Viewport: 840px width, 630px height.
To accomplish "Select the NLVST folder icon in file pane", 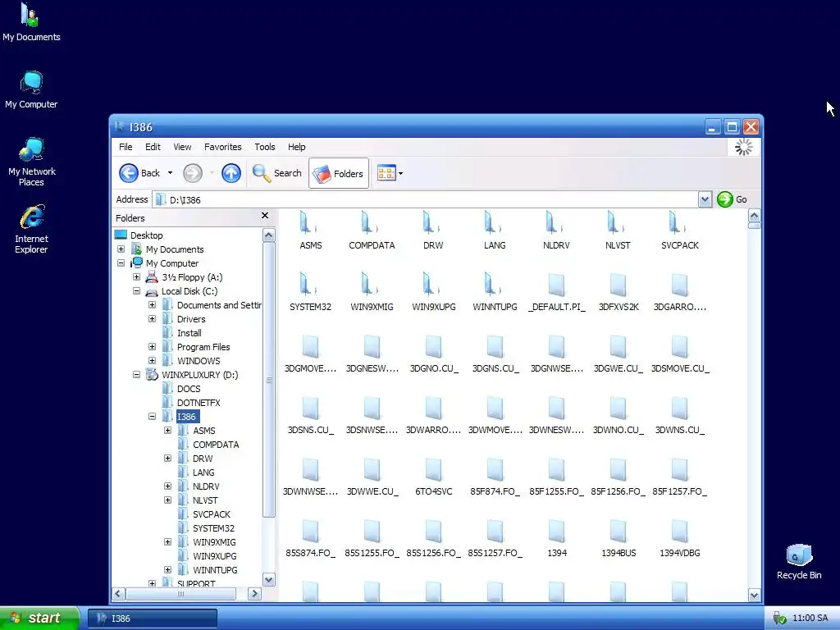I will [618, 223].
